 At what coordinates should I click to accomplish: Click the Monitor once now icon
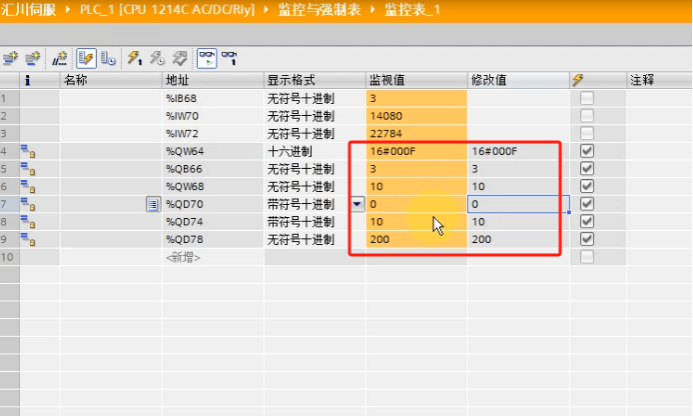(229, 59)
